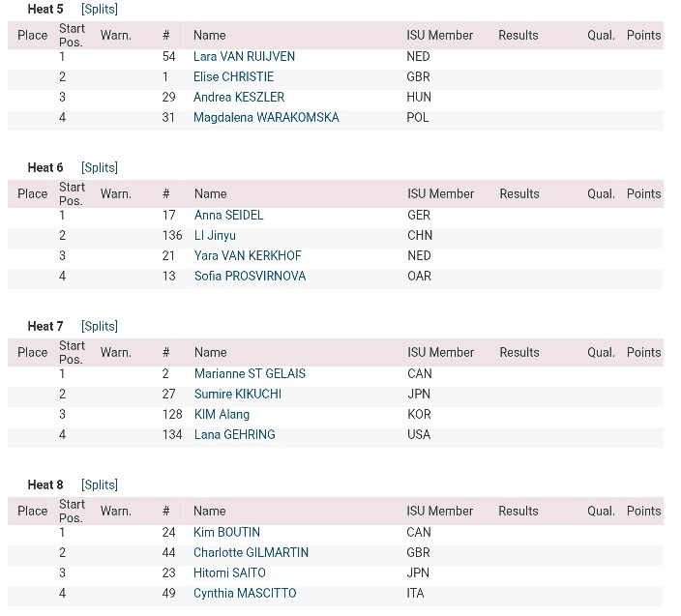The height and width of the screenshot is (616, 681).
Task: Select LI Jinyu name link
Action: (x=215, y=235)
